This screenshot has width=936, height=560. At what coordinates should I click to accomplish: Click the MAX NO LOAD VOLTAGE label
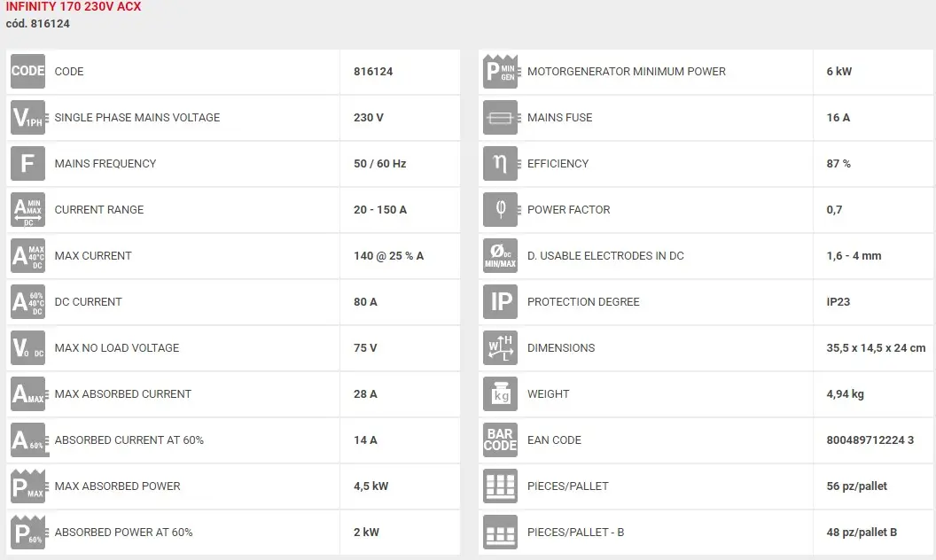pyautogui.click(x=117, y=348)
